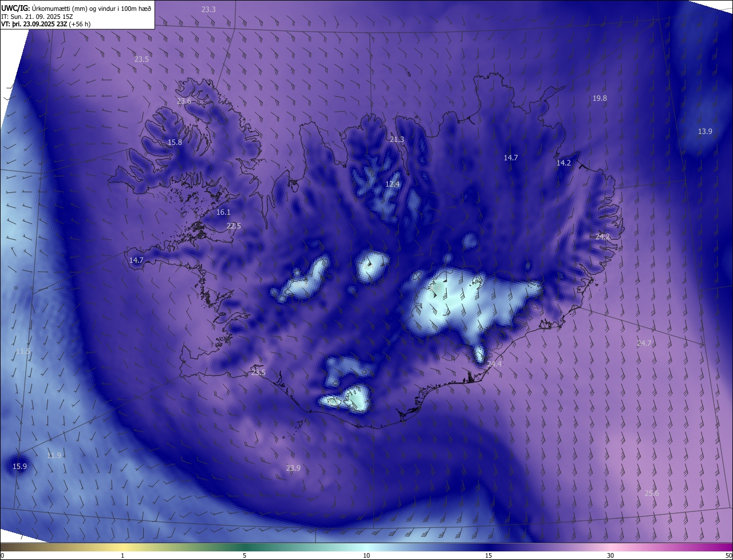The width and height of the screenshot is (733, 560).
Task: Click the 24.2 value label on the map
Action: click(x=603, y=237)
